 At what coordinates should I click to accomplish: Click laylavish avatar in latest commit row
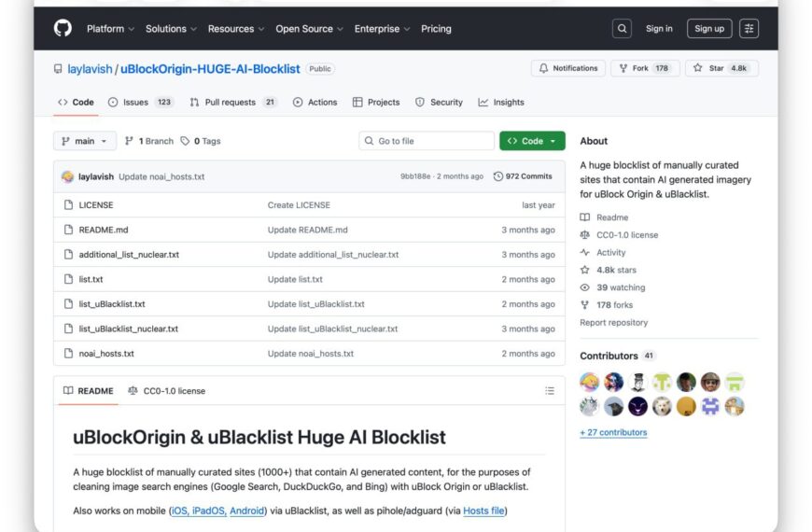tap(67, 176)
